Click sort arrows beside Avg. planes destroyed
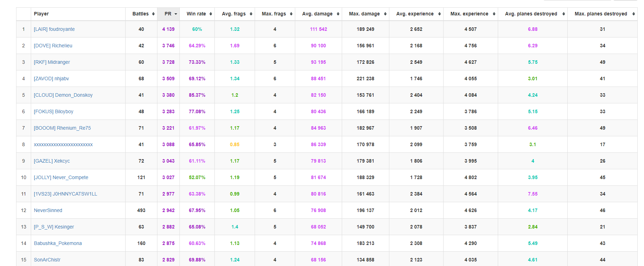This screenshot has width=644, height=266. 564,14
